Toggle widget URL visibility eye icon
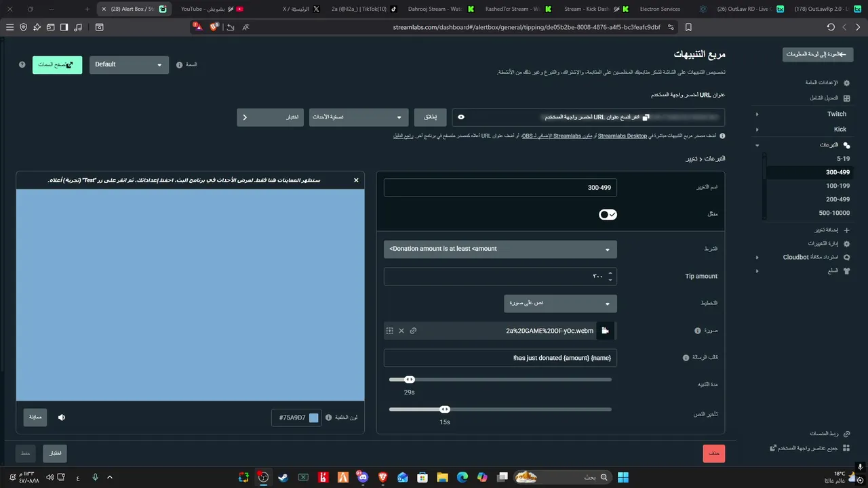This screenshot has height=488, width=868. click(x=461, y=117)
